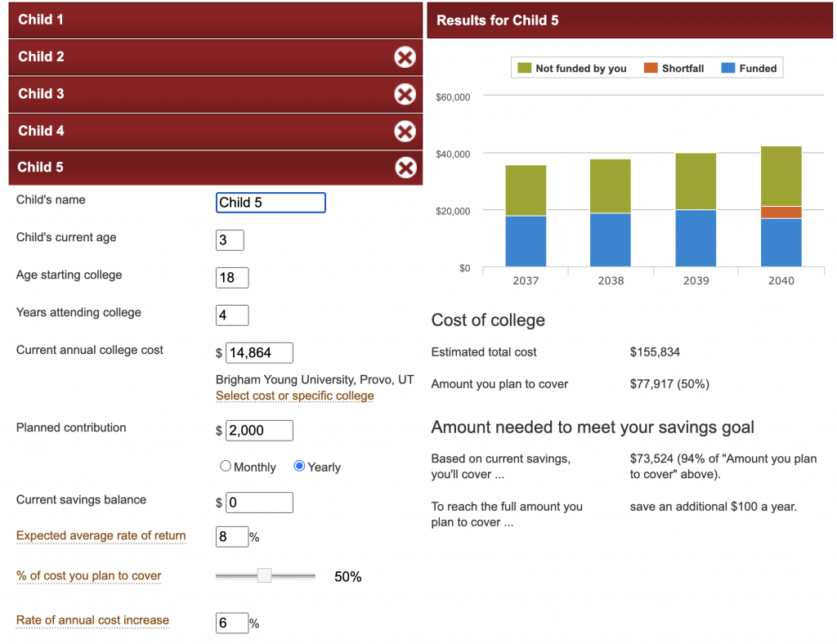Viewport: 837px width, 644px height.
Task: Click the Current annual college cost field
Action: click(258, 353)
